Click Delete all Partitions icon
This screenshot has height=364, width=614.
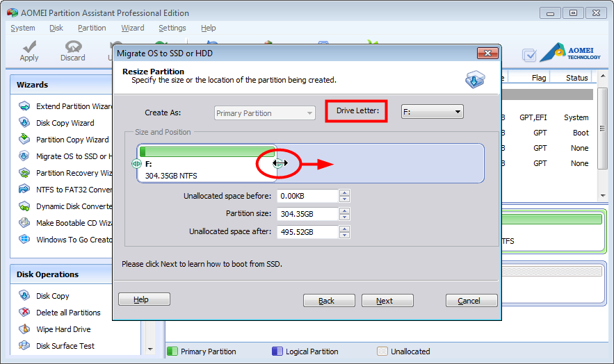click(24, 312)
